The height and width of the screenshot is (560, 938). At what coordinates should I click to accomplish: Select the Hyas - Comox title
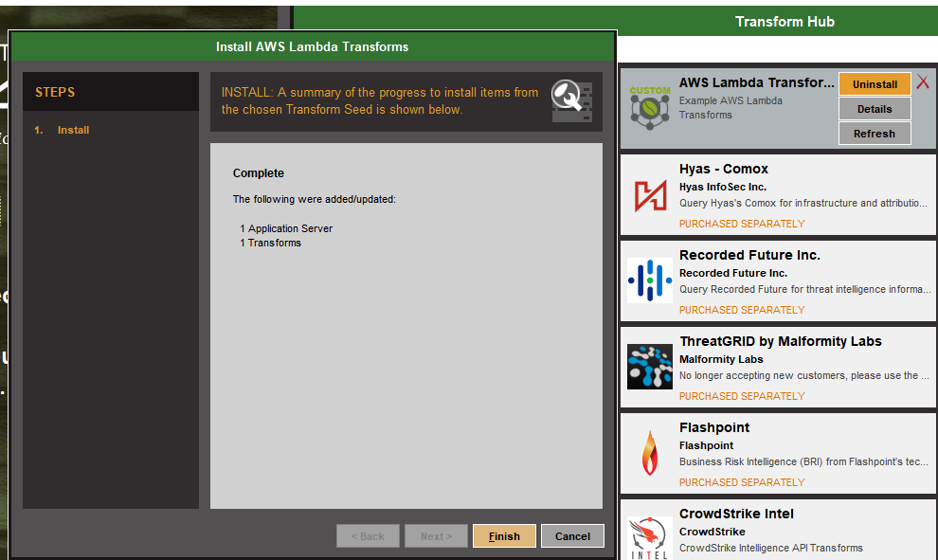coord(723,169)
